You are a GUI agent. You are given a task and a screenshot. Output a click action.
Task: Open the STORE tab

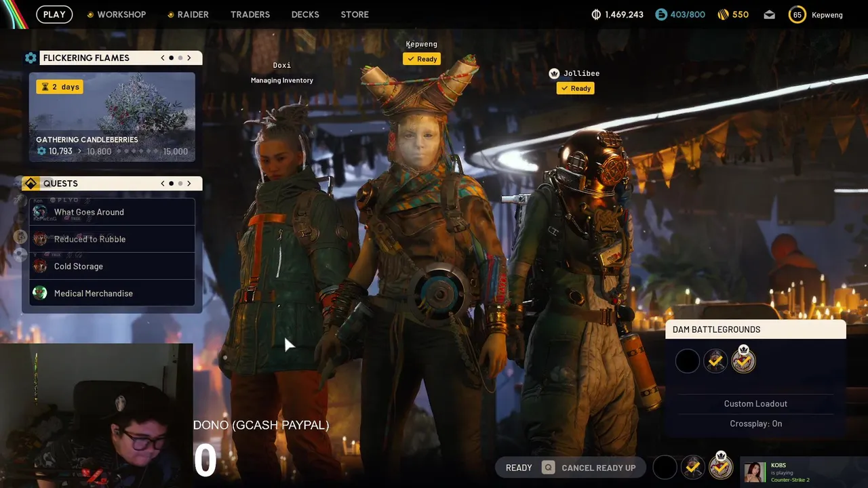coord(355,14)
